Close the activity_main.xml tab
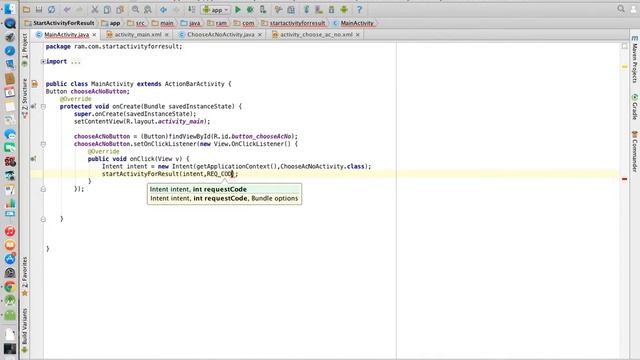 (x=167, y=35)
